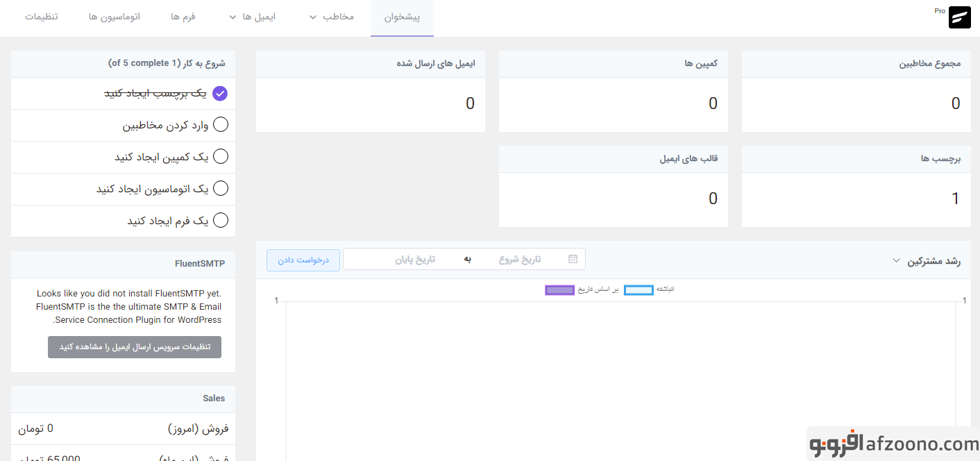Toggle the 'یک کمپین ایجاد کنید' circle

[x=220, y=157]
